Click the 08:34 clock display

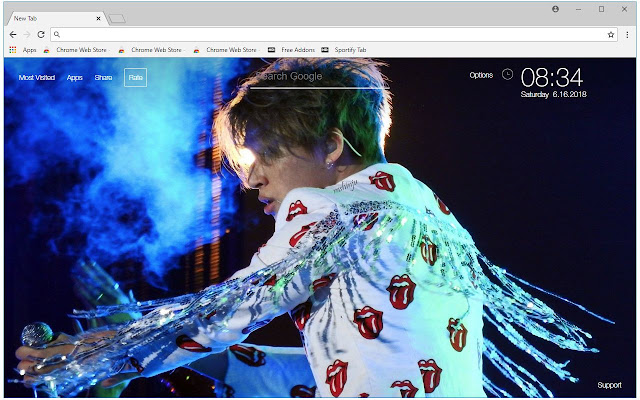[x=552, y=78]
